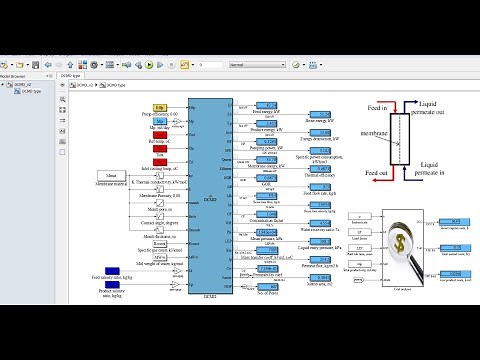Select the Feed energy kW display block
Viewport: 480px width, 360px height.
(x=267, y=105)
